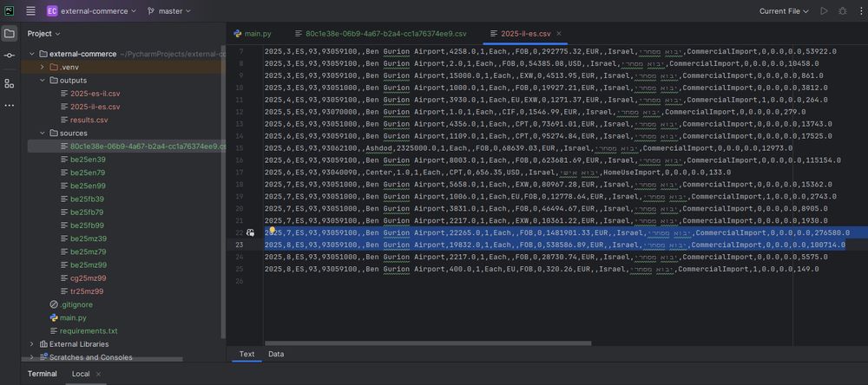Open the external-commerce project dropdown

click(92, 11)
